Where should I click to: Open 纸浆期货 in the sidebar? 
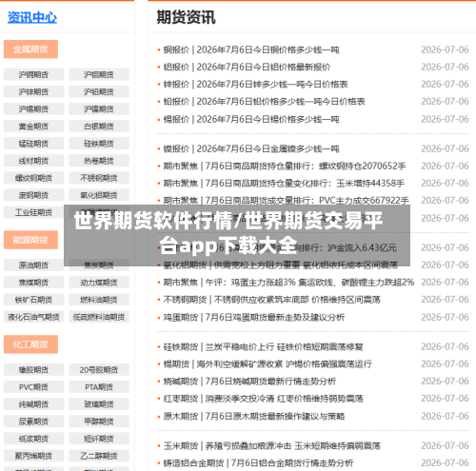pos(33,439)
